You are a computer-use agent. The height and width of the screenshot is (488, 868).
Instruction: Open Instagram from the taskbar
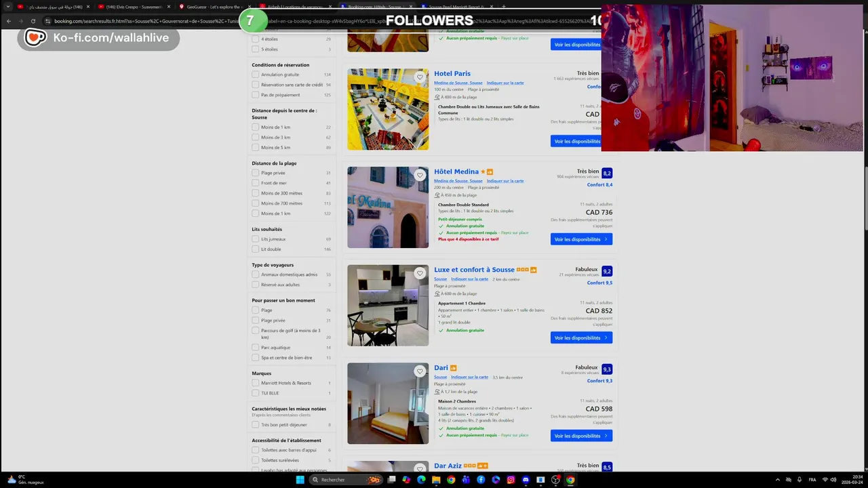click(511, 480)
